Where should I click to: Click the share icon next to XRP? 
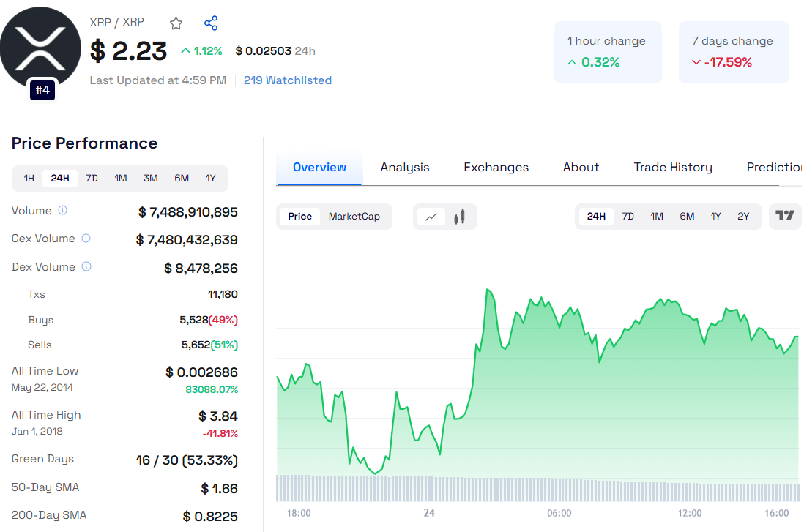(211, 23)
